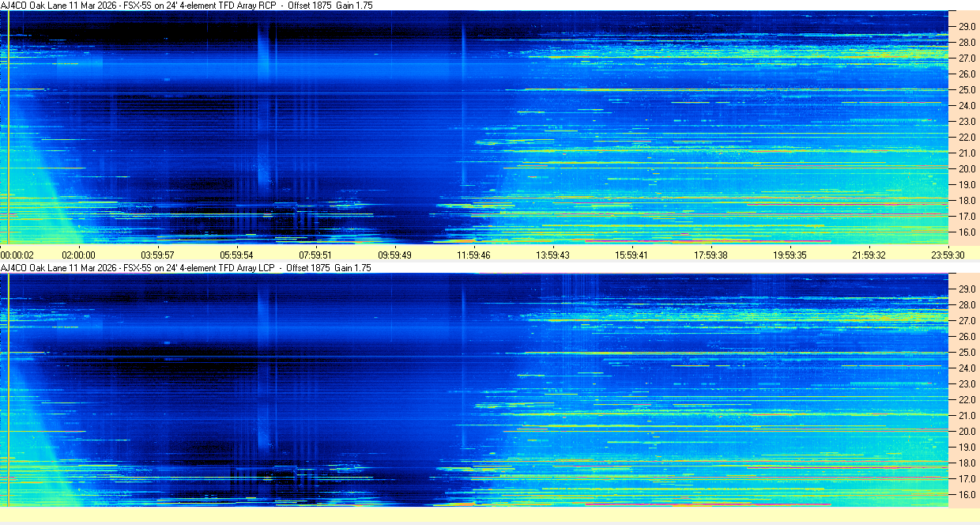This screenshot has width=980, height=525.
Task: Select 27.0 frequency label in RCP panel
Action: [967, 59]
